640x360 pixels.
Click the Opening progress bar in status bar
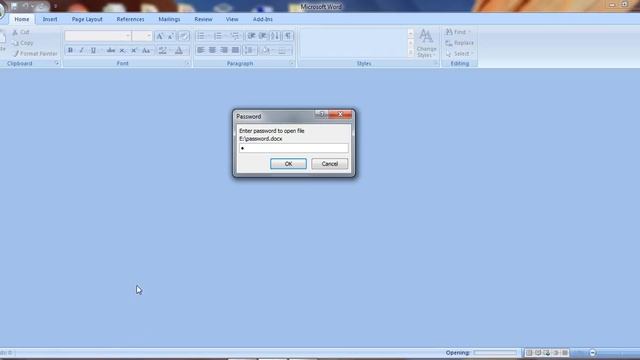[495, 353]
